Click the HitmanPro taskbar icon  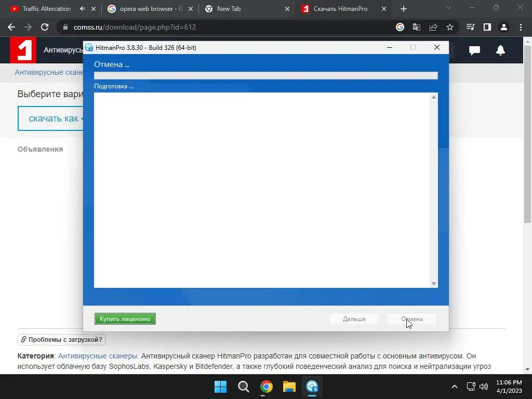312,387
